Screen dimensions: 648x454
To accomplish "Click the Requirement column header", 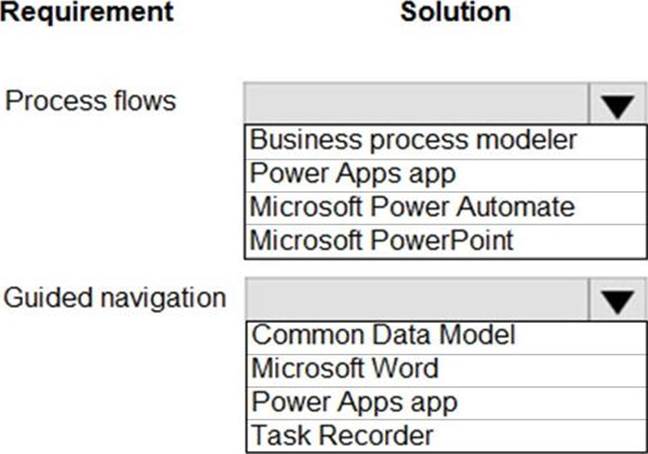I will click(87, 13).
